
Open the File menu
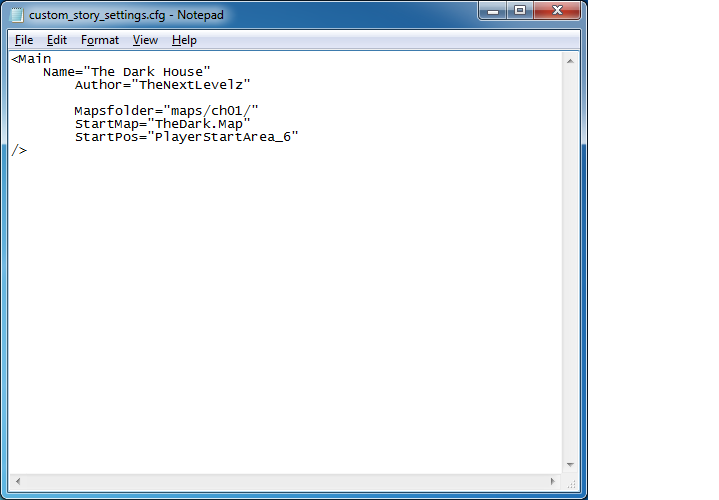coord(24,40)
